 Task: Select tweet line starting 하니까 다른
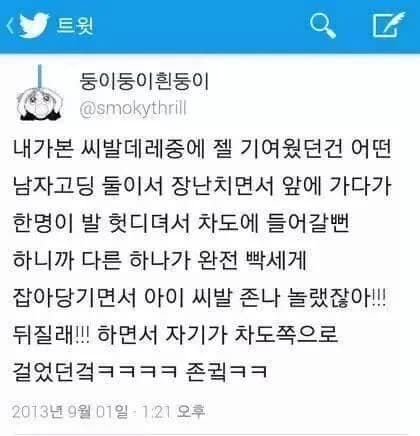tap(159, 260)
